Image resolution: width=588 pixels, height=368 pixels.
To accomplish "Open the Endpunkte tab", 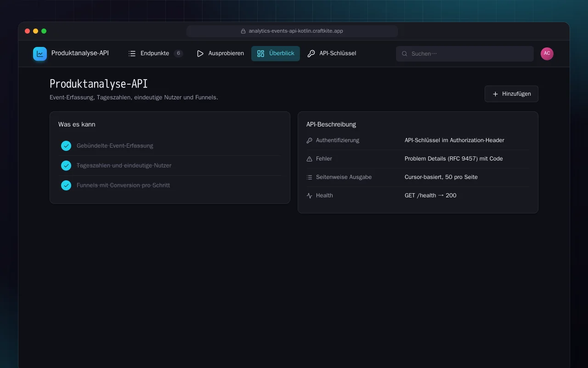I will pos(155,53).
